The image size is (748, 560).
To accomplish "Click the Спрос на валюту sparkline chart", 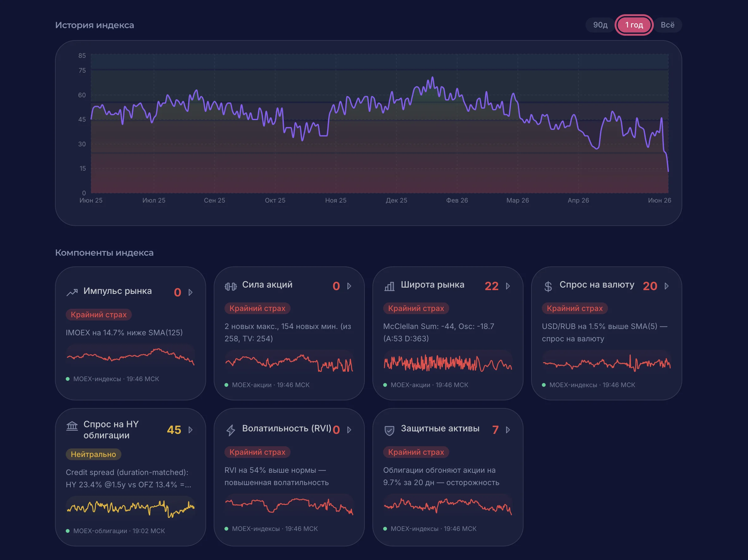I will pos(607,362).
